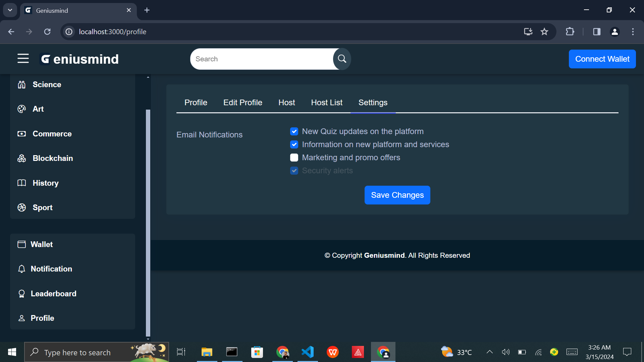Open the Art category icon
Viewport: 644px width, 362px height.
(x=22, y=109)
